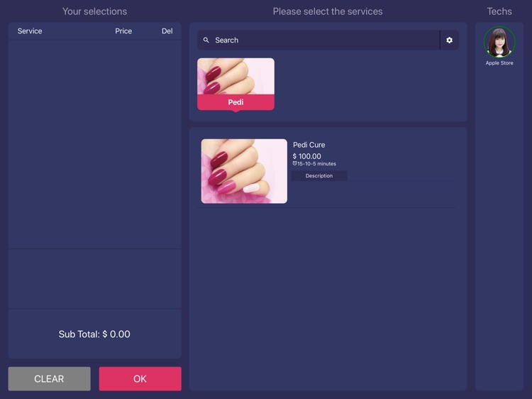Confirm selections with the OK button
The height and width of the screenshot is (399, 532).
point(140,378)
